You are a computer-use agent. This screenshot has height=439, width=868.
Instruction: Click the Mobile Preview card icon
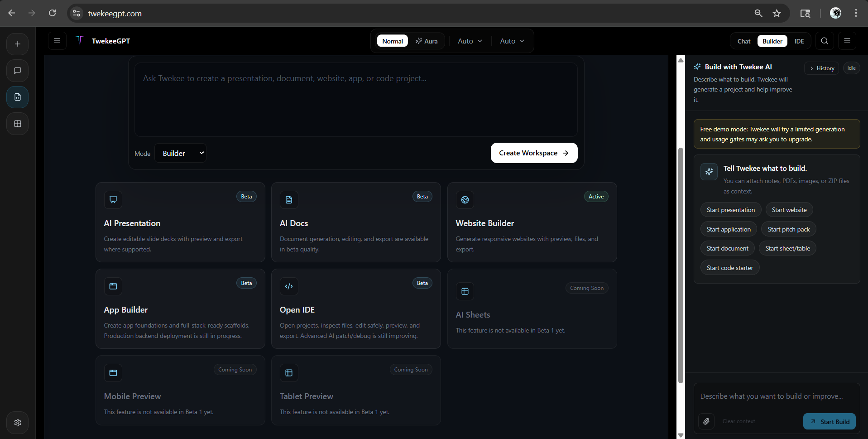[x=113, y=373]
